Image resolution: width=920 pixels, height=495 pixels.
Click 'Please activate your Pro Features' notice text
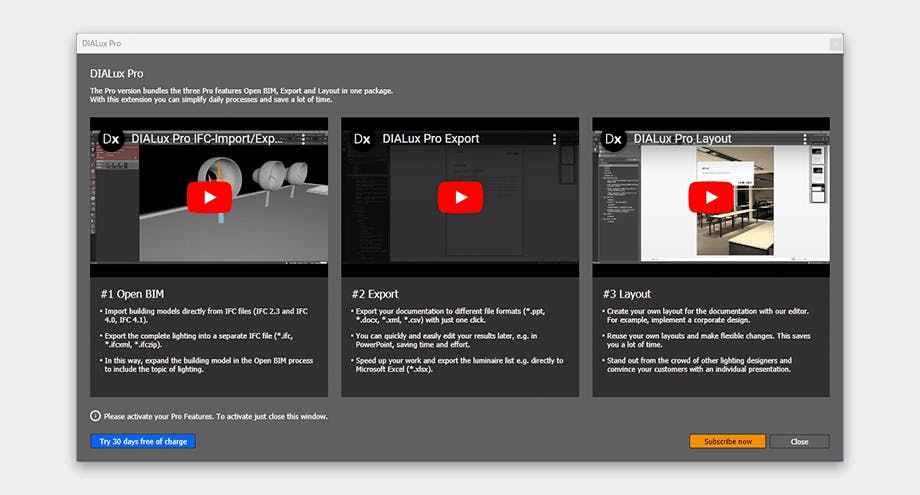click(215, 416)
